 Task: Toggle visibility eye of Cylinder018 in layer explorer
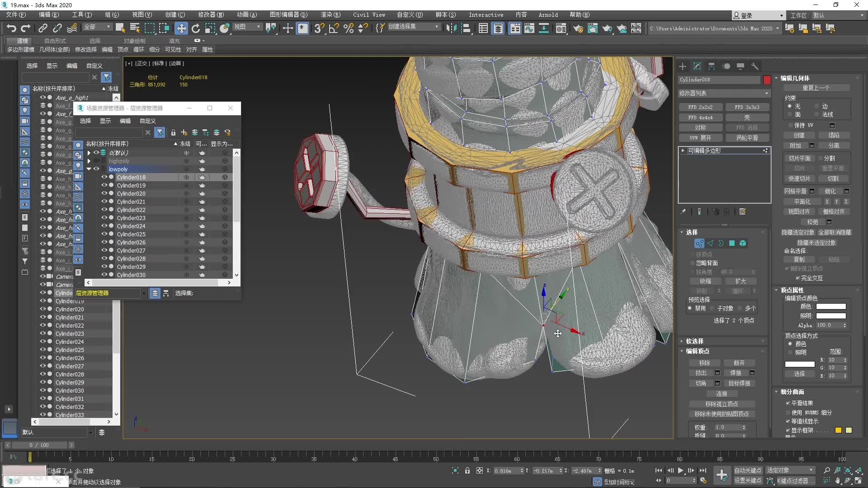pos(104,177)
